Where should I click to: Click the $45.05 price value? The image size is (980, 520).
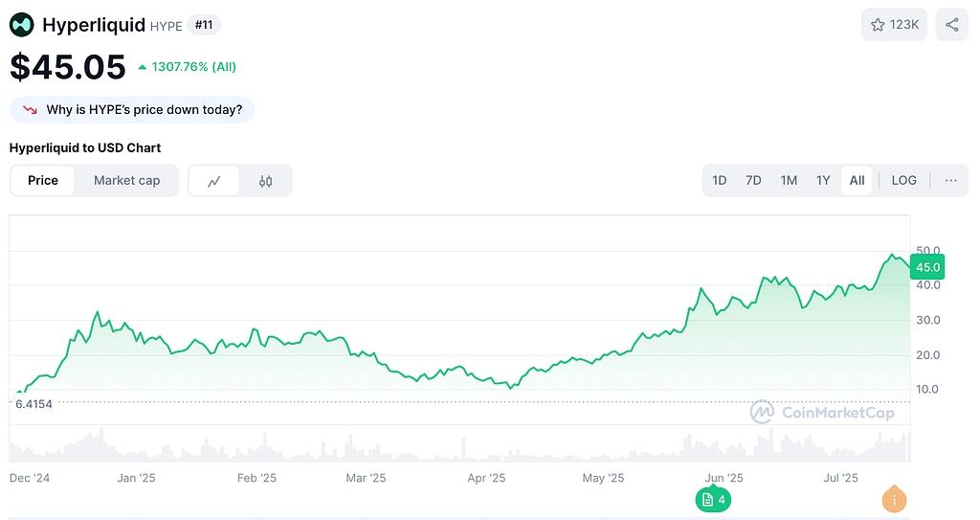coord(68,66)
